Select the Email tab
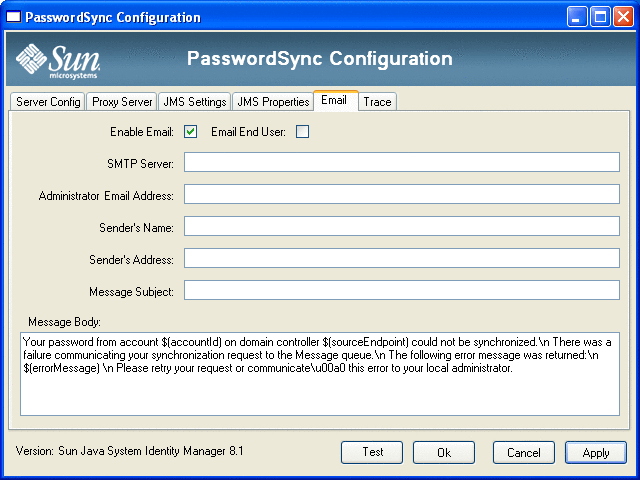 336,100
